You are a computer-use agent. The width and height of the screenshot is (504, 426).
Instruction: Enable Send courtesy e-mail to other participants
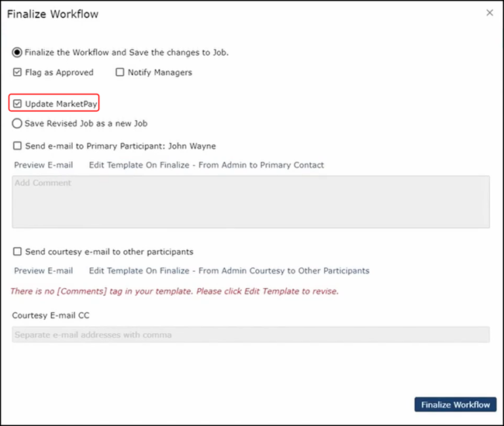coord(18,252)
